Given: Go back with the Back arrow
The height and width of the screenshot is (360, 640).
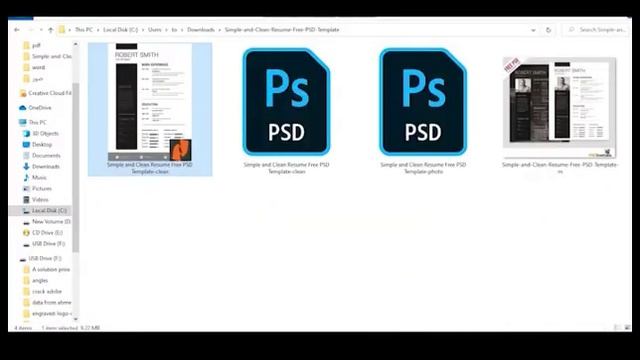Looking at the screenshot, I should pyautogui.click(x=17, y=30).
